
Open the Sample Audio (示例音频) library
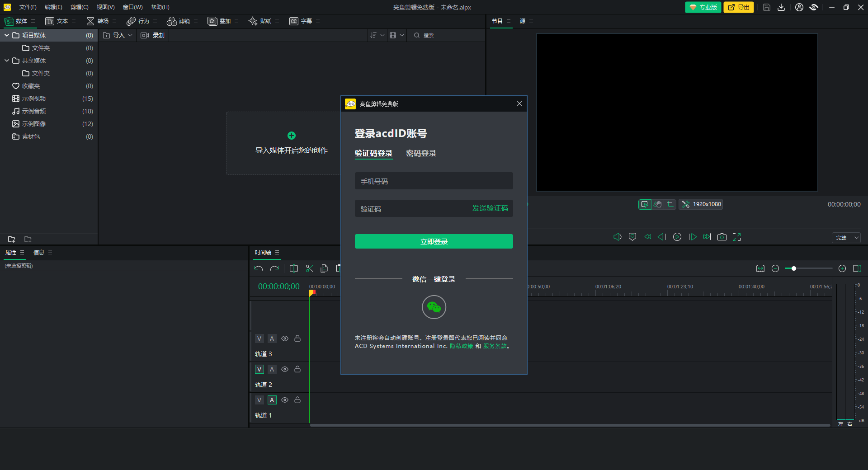34,111
